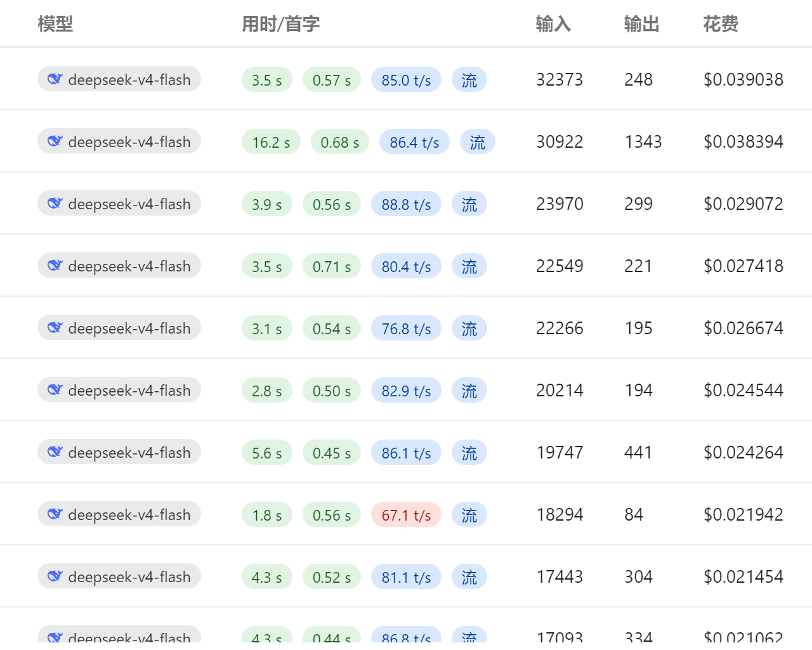
Task: Click the 3.1 s duration badge
Action: (267, 328)
